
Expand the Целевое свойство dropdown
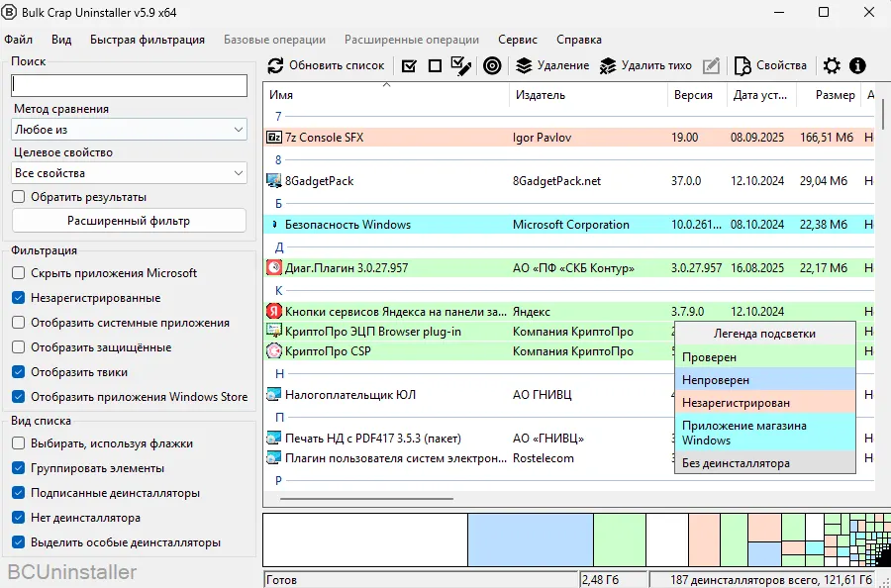(129, 173)
